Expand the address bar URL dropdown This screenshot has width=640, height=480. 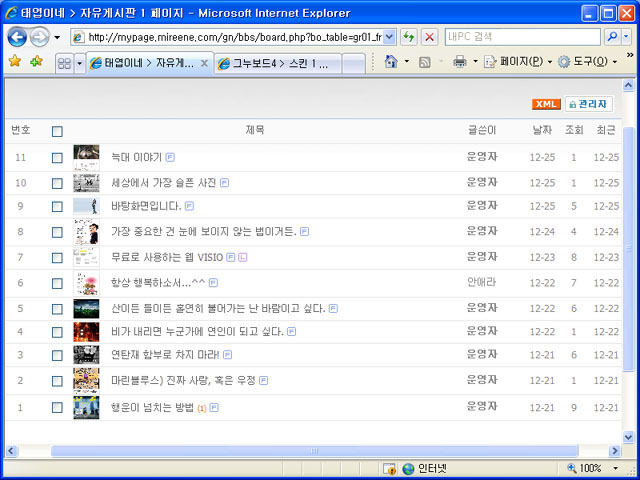389,37
